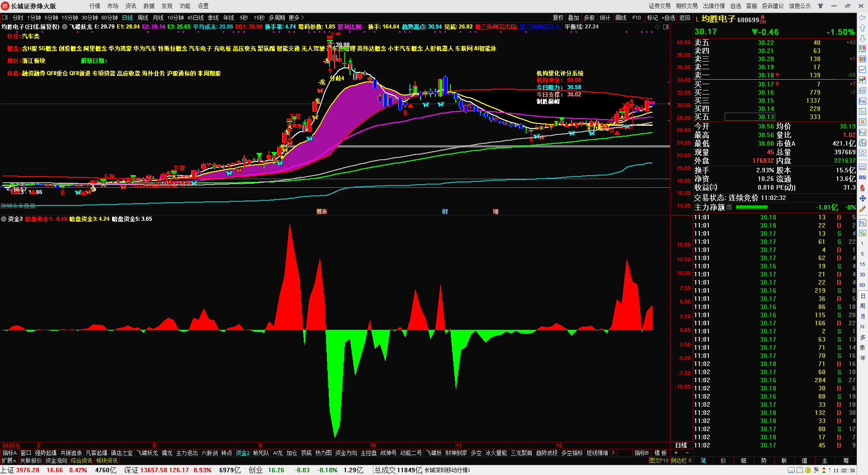Toggle +自选 to add to watchlist
Viewport: 868px width, 475px height.
click(669, 18)
